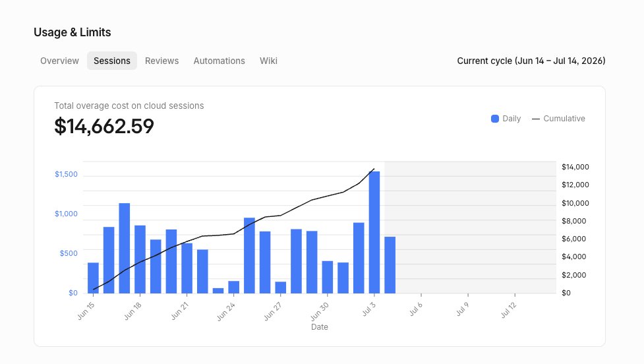The width and height of the screenshot is (644, 364).
Task: Select the Sessions tab
Action: (111, 61)
